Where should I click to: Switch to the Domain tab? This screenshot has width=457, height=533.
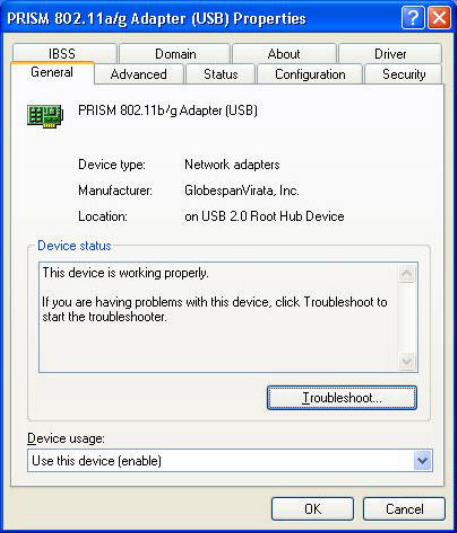175,53
